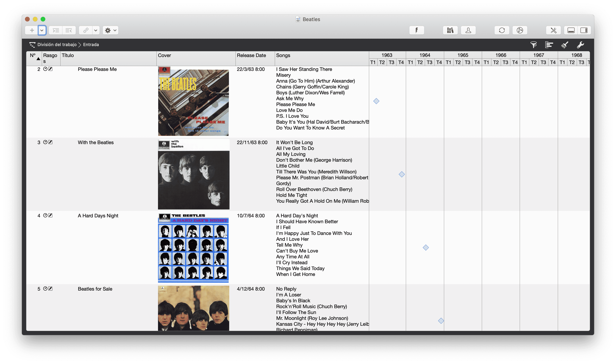Click División del trabajo in the breadcrumb
616x364 pixels.
(x=57, y=44)
